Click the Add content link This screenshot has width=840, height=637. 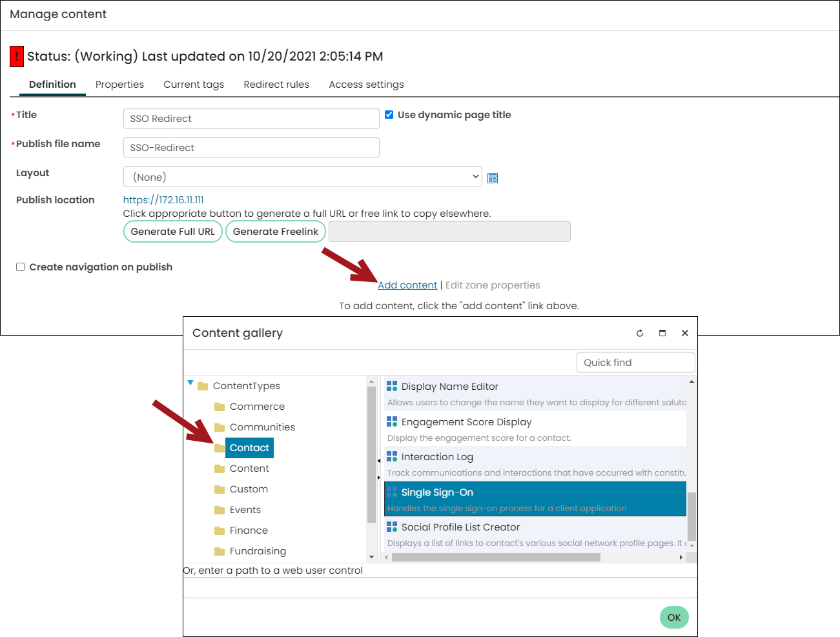(407, 285)
